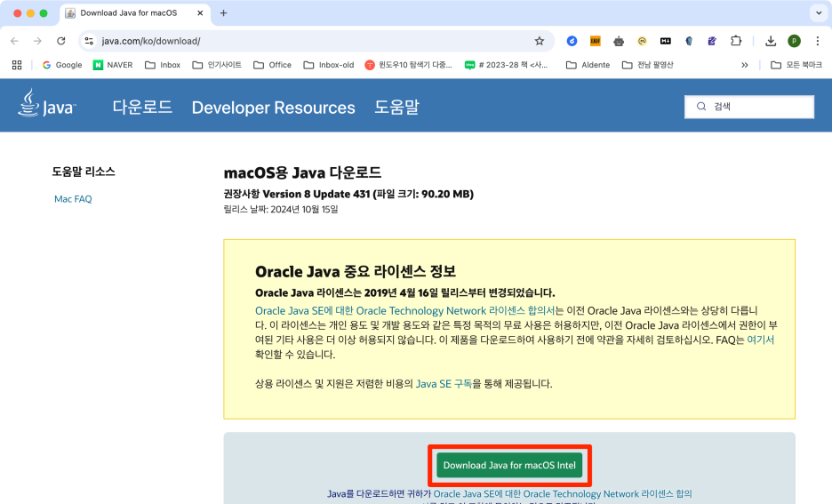Show the browser downloads icon
The height and width of the screenshot is (504, 832).
click(771, 41)
